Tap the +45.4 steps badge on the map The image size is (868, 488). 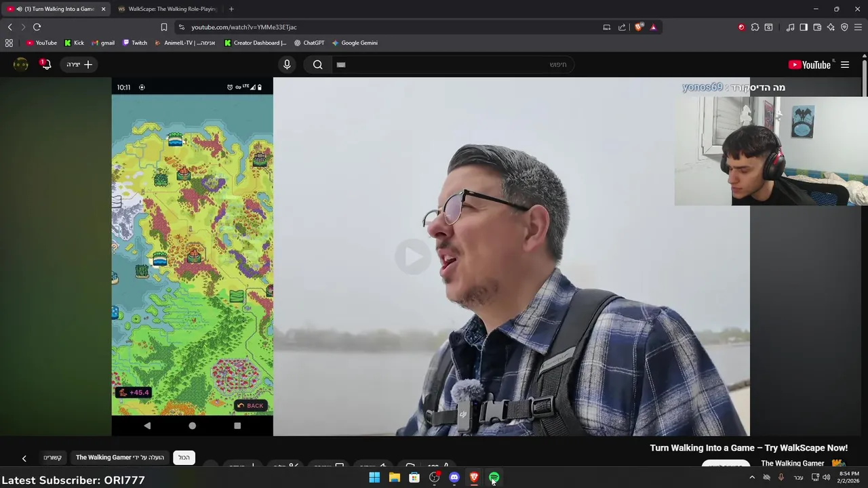pos(133,392)
